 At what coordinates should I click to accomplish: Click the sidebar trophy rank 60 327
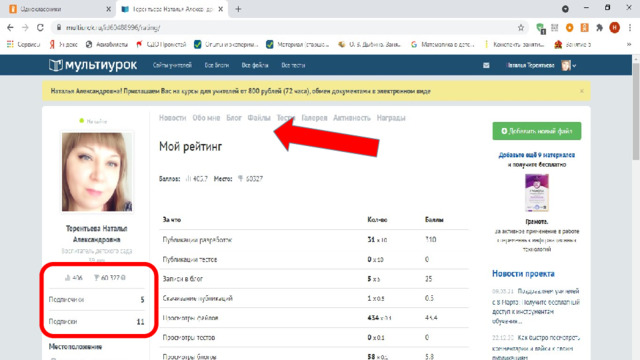[x=109, y=278]
